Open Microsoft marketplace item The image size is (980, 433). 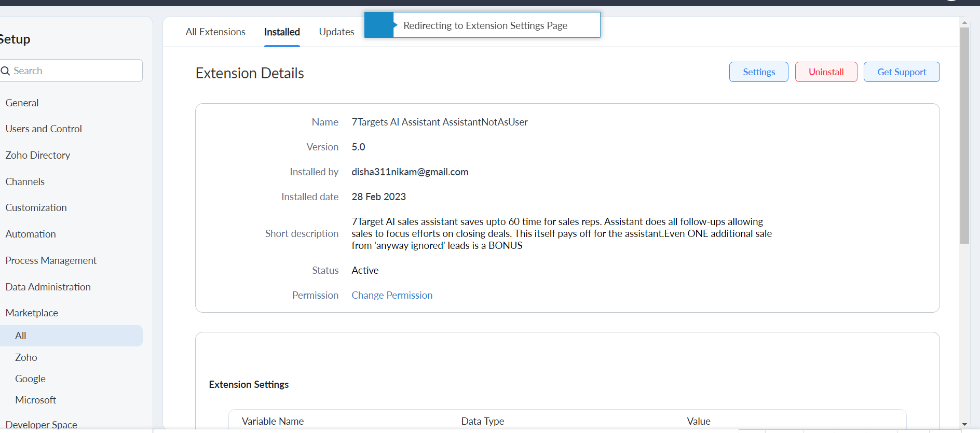tap(35, 400)
